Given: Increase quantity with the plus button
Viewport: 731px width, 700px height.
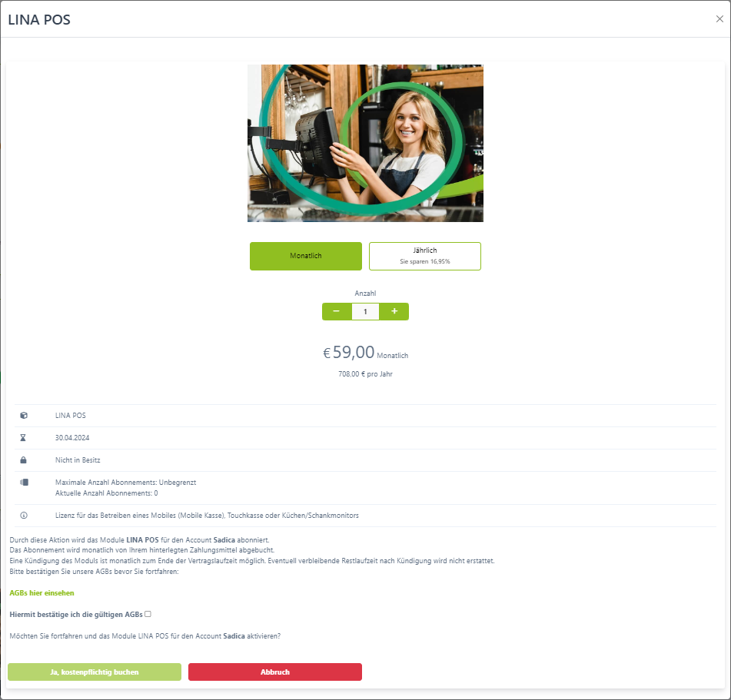Looking at the screenshot, I should (394, 311).
